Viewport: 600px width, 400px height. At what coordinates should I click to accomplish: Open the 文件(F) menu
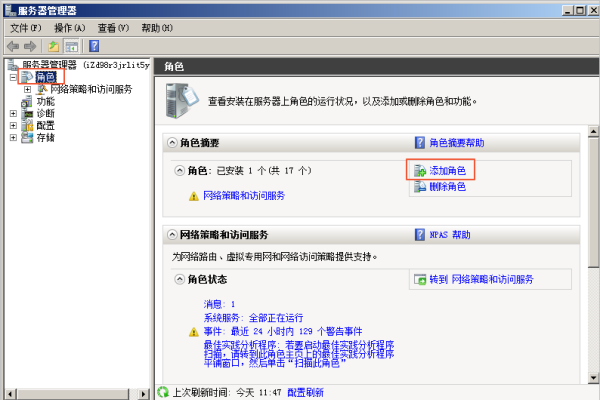(x=26, y=28)
